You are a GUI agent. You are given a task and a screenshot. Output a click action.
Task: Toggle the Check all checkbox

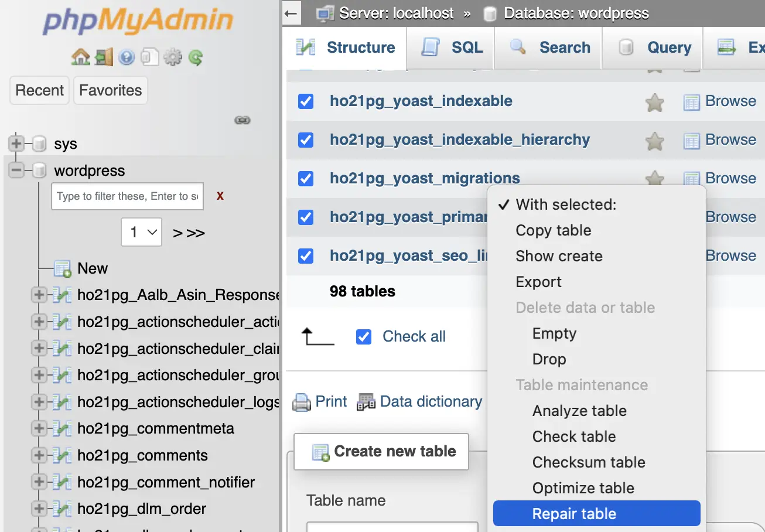364,337
